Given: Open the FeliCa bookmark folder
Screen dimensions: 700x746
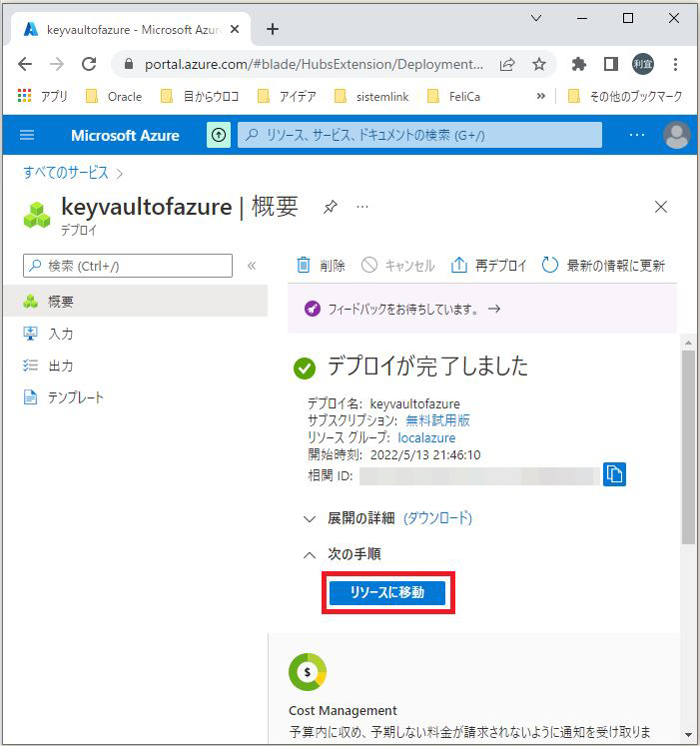Looking at the screenshot, I should click(x=453, y=97).
